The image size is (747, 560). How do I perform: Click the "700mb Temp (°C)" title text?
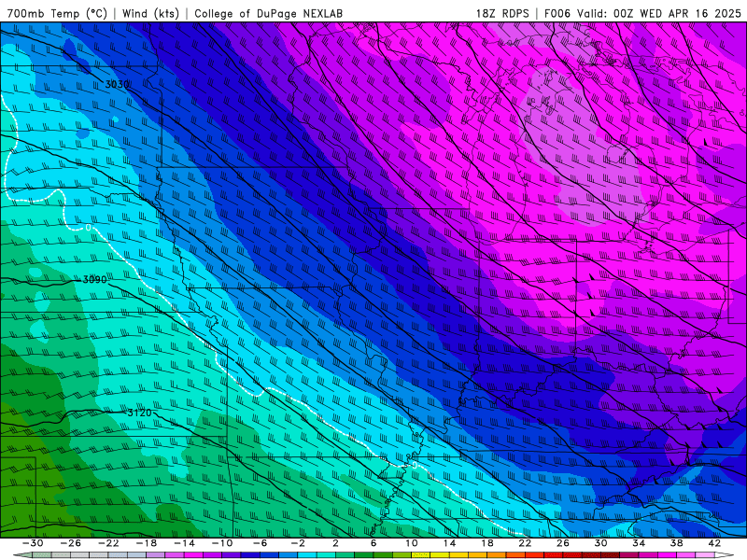click(x=57, y=13)
